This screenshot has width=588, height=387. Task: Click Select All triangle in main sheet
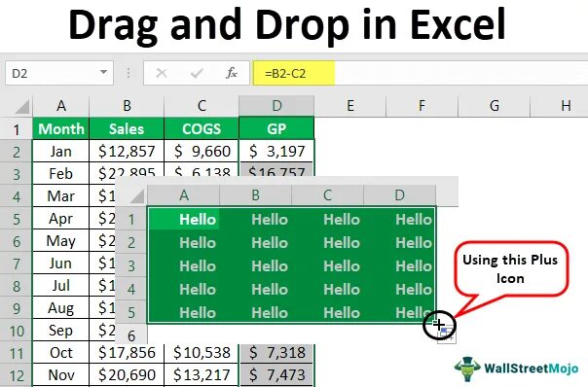[22, 107]
